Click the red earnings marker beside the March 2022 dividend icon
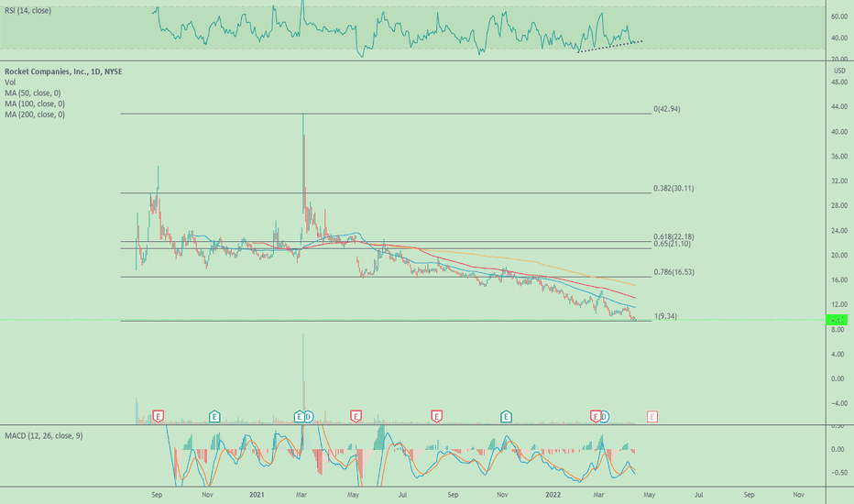This screenshot has height=504, width=854. click(x=596, y=417)
